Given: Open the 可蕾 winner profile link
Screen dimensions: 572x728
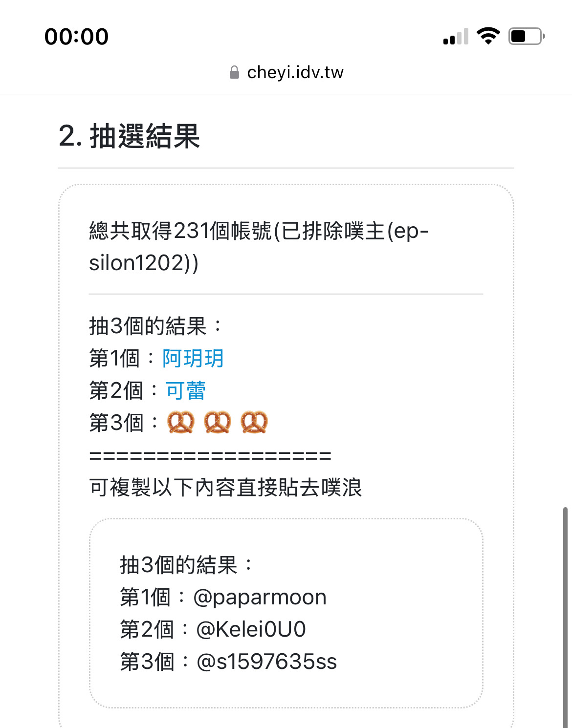Looking at the screenshot, I should 186,390.
